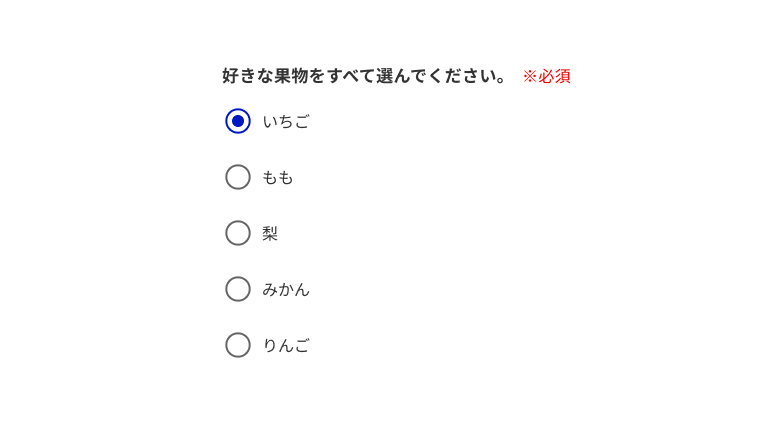Click the question heading 好きな果物をすべて選んでください。
768x429 pixels.
click(x=365, y=76)
